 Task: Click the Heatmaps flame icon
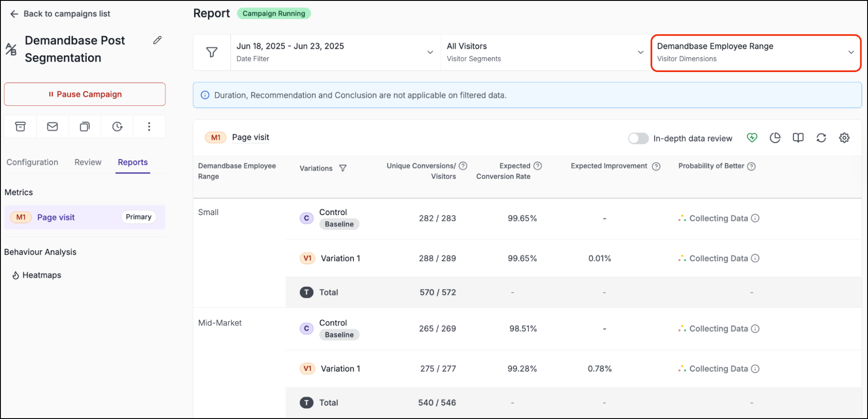(x=16, y=275)
